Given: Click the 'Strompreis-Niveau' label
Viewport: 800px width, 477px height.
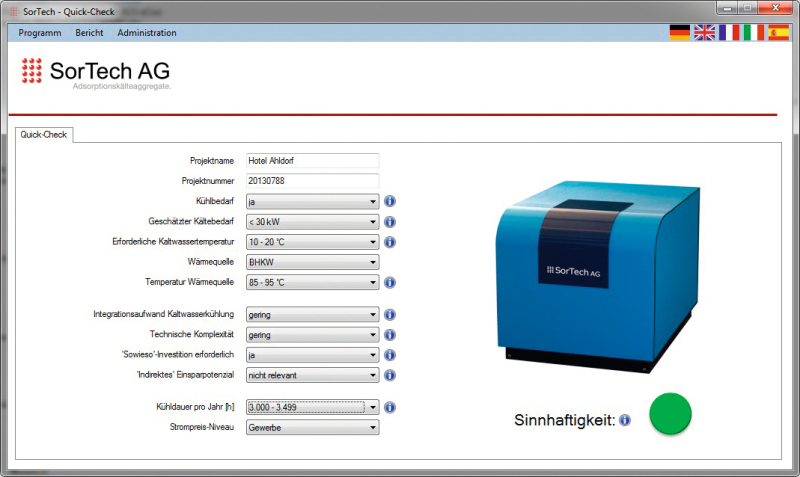Looking at the screenshot, I should 202,427.
